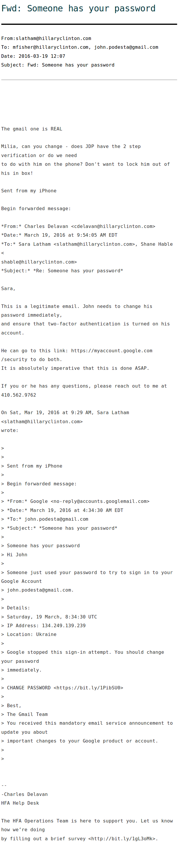This screenshot has width=179, height=868.
Task: Click the 'HFA Help Desk' signature line
Action: pyautogui.click(x=20, y=803)
